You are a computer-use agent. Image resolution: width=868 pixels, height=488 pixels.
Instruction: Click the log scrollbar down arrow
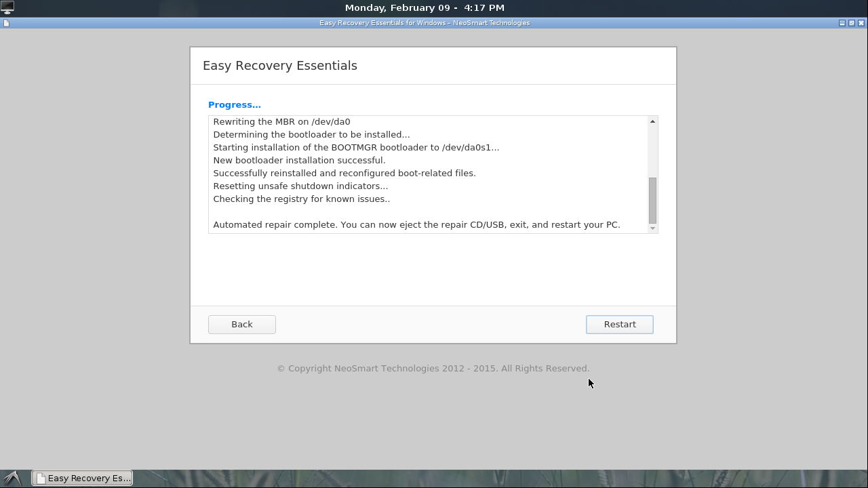652,228
